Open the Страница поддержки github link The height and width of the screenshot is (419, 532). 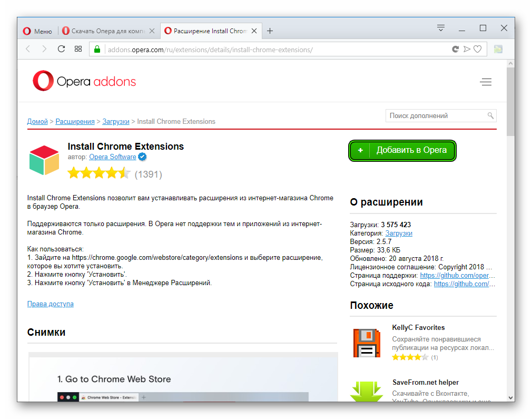[x=457, y=275]
